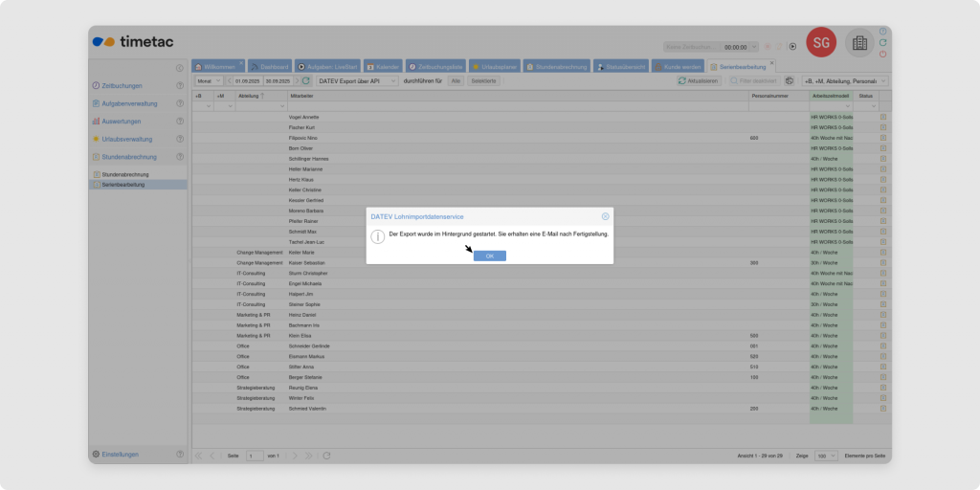Switch to the Dashboard tab

coord(269,67)
